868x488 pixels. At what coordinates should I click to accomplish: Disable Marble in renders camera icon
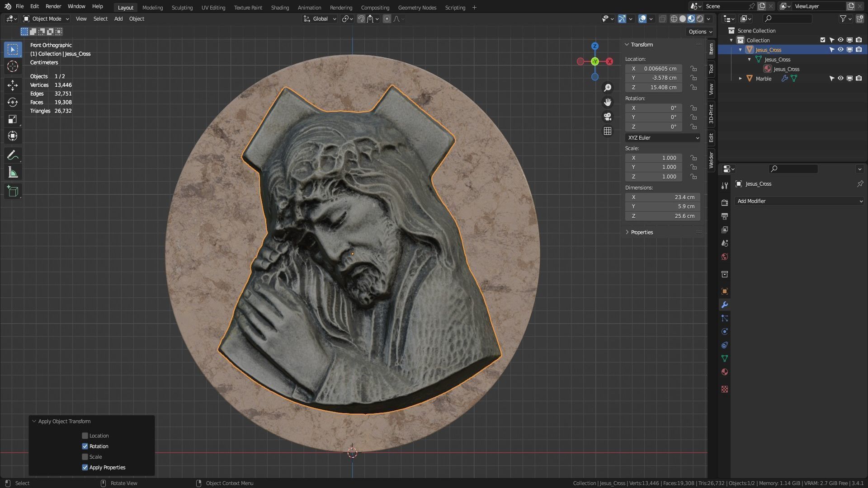tap(859, 78)
